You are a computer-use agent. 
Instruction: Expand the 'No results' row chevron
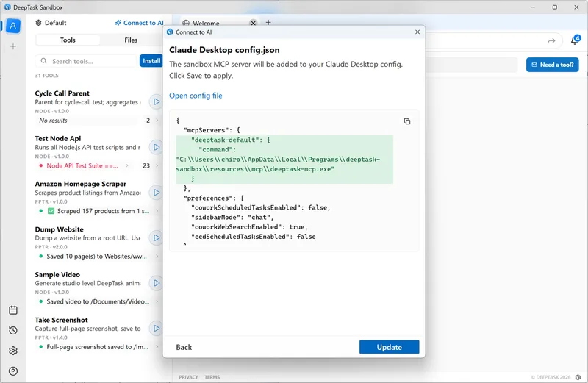pyautogui.click(x=157, y=121)
